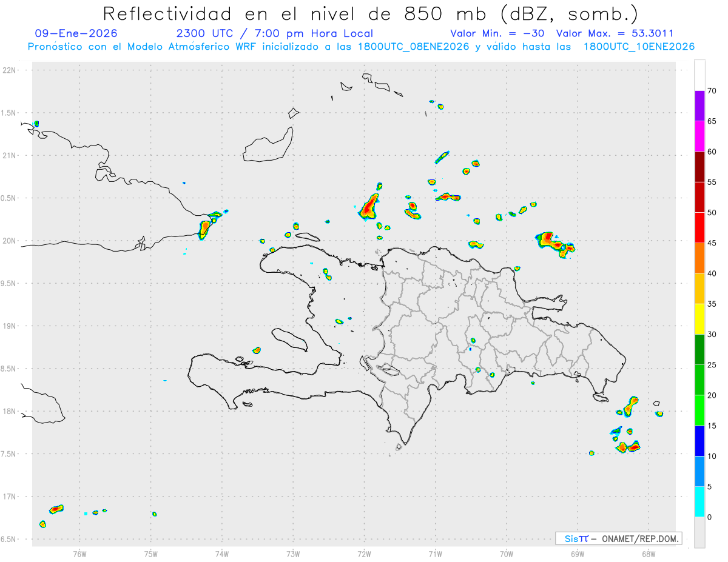Click the colorbar tick label '25'
The width and height of the screenshot is (728, 562).
click(x=712, y=365)
